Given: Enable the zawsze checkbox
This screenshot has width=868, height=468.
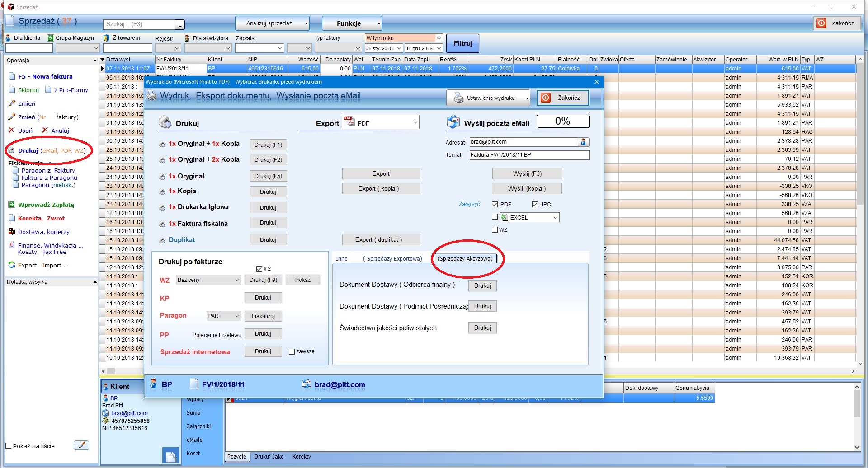Looking at the screenshot, I should click(x=292, y=351).
